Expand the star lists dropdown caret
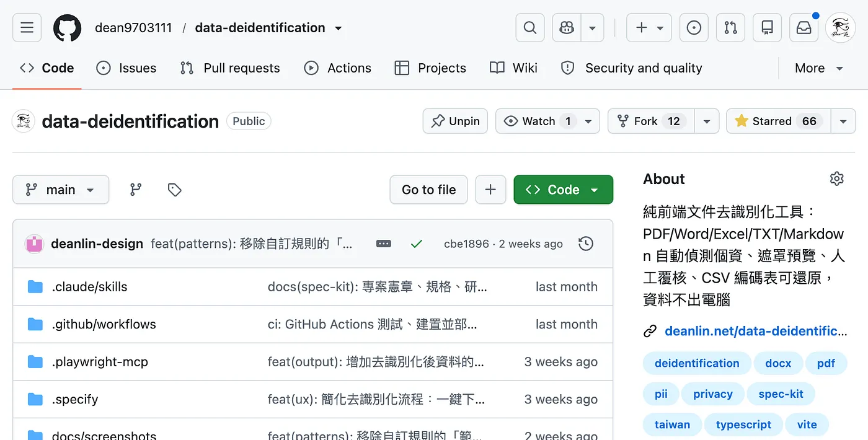The image size is (868, 440). click(x=843, y=121)
